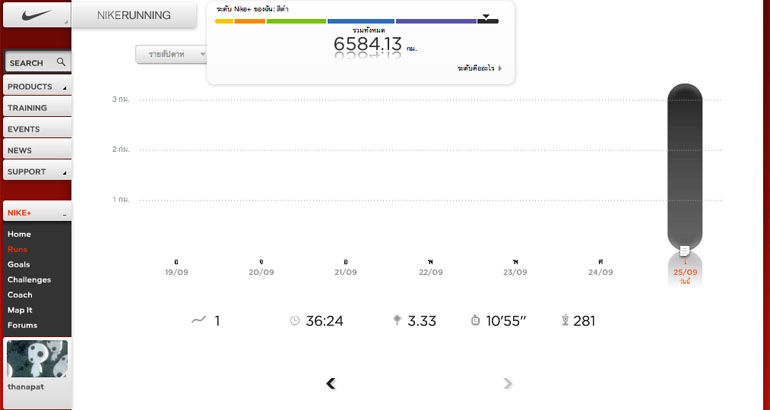770x410 pixels.
Task: Click the Nike+ level color bar
Action: tap(356, 21)
